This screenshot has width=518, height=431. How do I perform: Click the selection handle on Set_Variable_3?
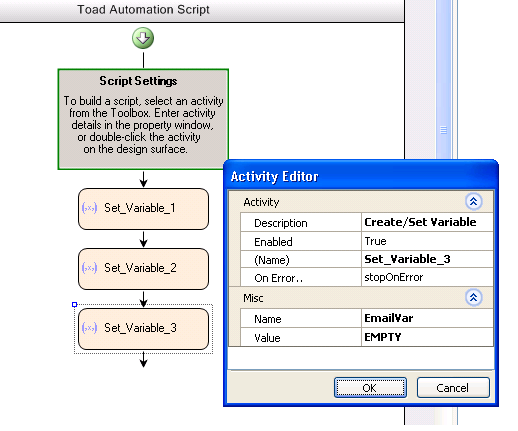pyautogui.click(x=75, y=304)
